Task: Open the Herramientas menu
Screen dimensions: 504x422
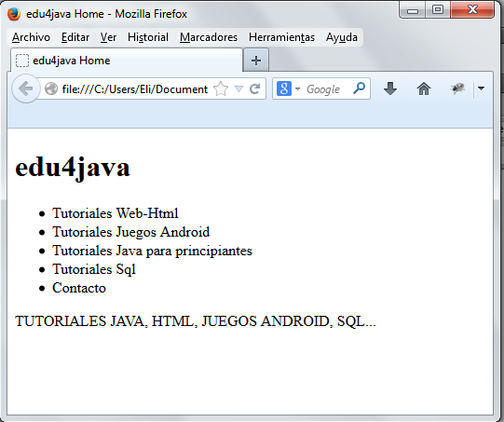Action: [281, 37]
